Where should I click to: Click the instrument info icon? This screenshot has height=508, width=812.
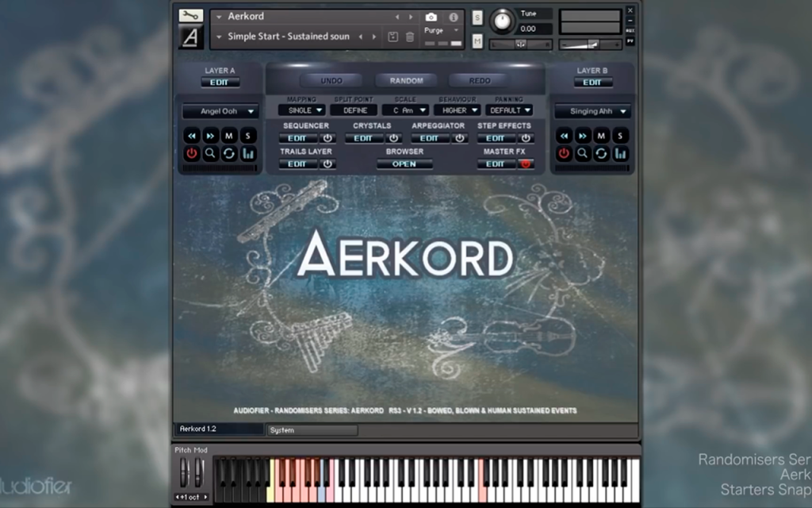tap(454, 17)
